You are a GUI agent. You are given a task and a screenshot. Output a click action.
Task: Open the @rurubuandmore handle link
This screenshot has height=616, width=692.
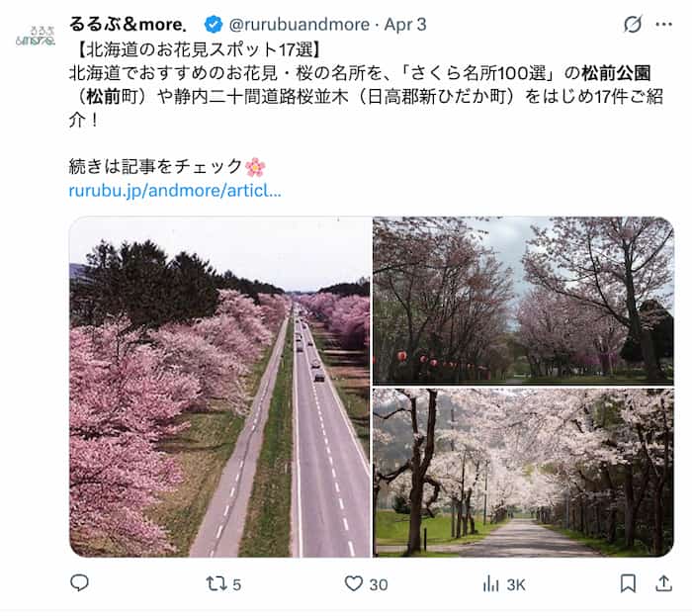[300, 25]
